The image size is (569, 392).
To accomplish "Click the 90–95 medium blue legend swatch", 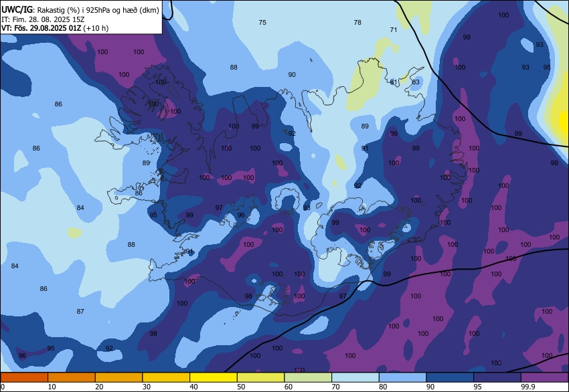I will coord(450,377).
